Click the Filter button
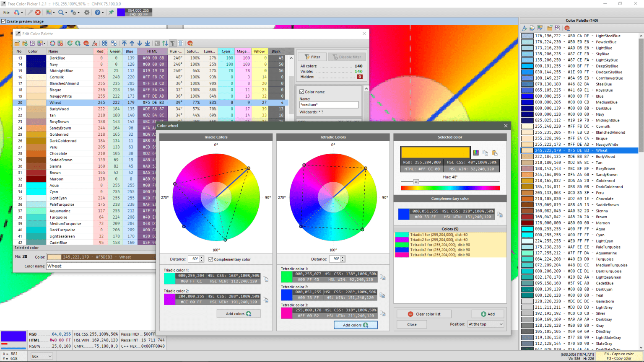Image resolution: width=644 pixels, height=362 pixels. pyautogui.click(x=312, y=57)
